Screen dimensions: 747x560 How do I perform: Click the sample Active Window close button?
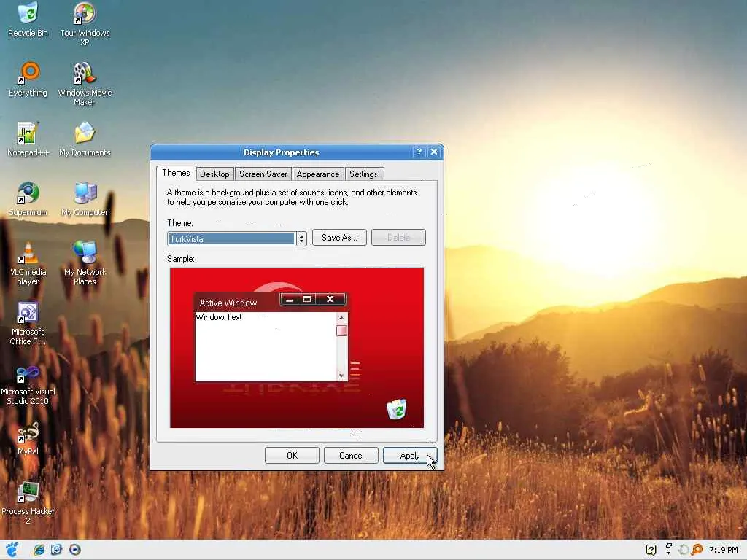(x=330, y=300)
